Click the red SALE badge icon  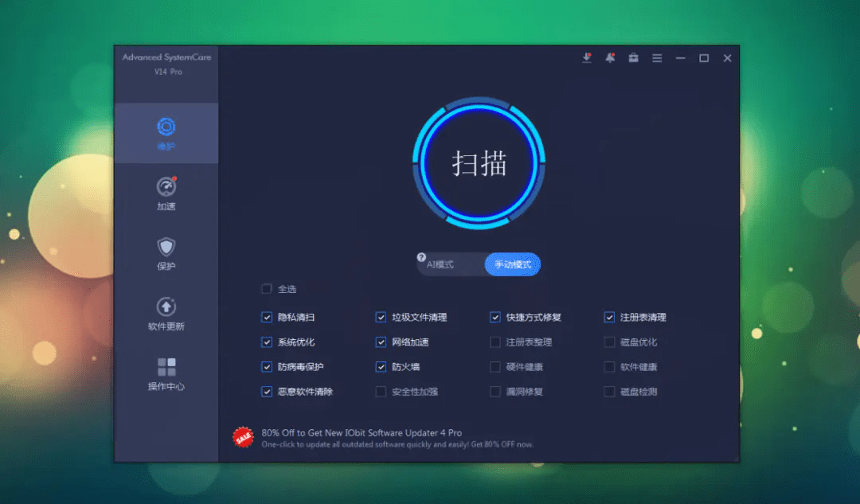coord(243,437)
